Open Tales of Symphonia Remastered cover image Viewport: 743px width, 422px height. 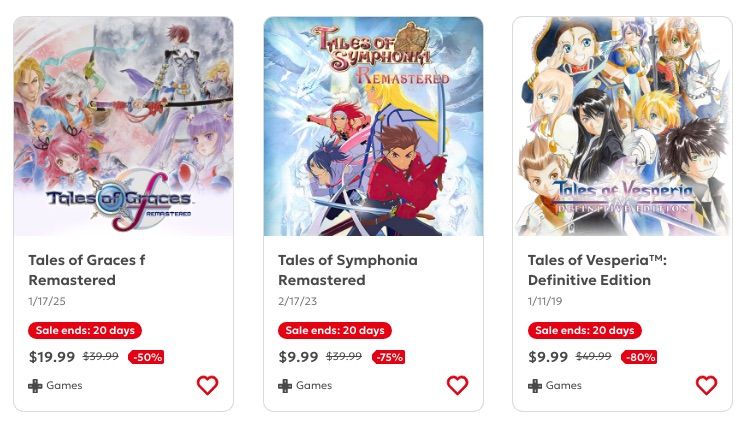373,126
